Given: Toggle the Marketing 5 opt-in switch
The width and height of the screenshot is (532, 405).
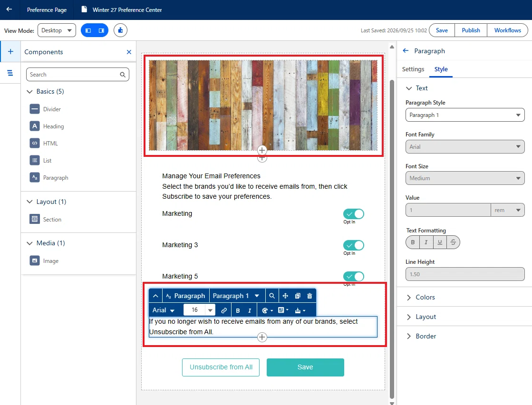Looking at the screenshot, I should 354,277.
